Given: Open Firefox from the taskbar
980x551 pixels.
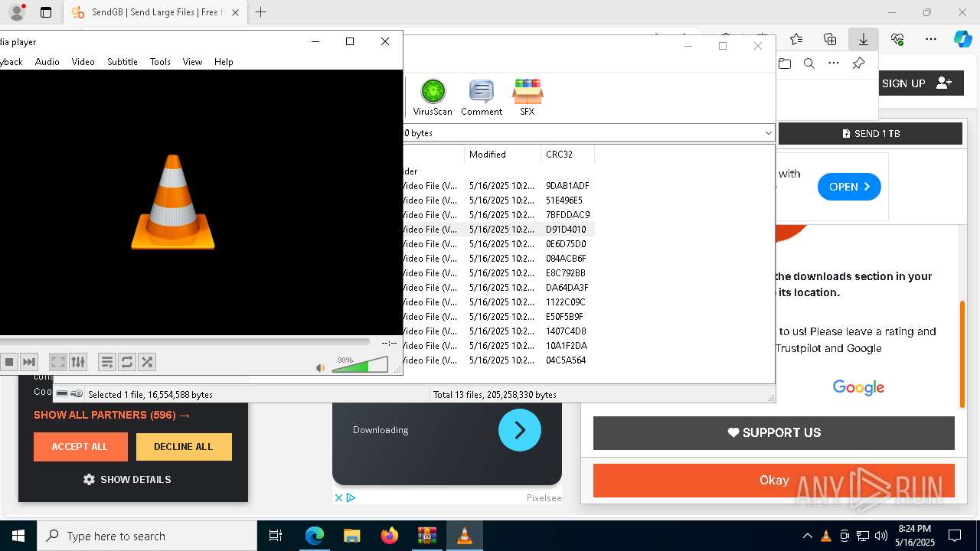Looking at the screenshot, I should [x=390, y=536].
